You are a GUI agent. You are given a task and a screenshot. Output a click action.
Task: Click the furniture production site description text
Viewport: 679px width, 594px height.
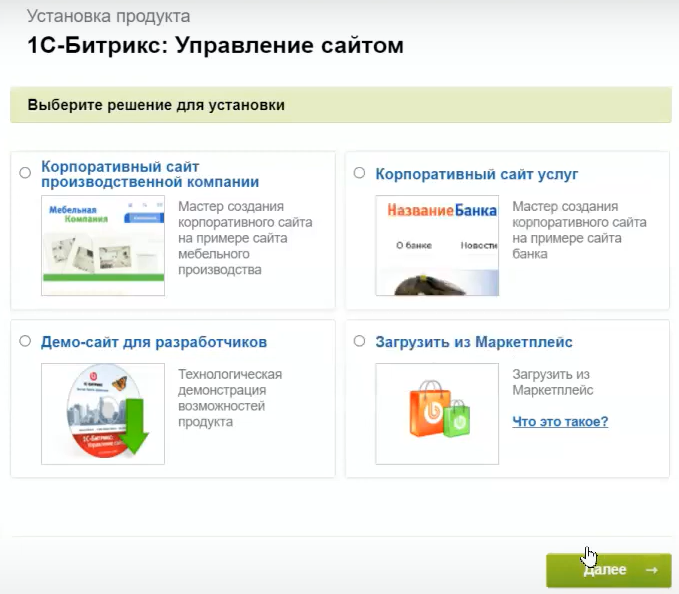[245, 238]
